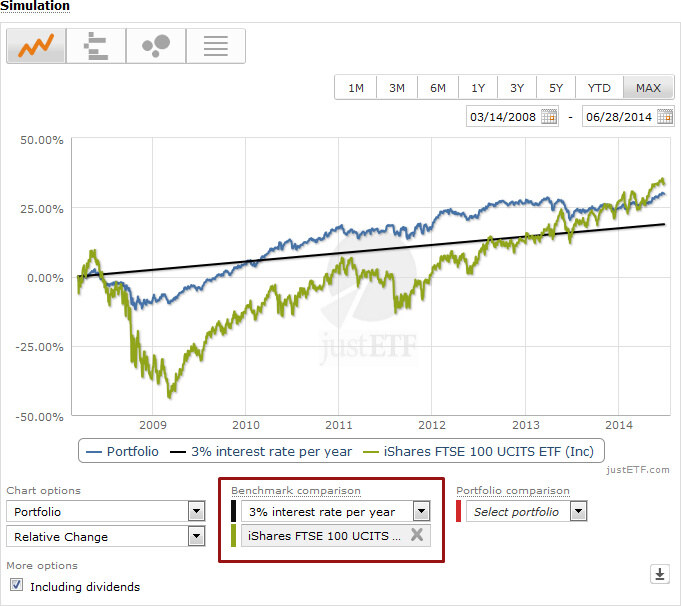Show the list table view icon
This screenshot has width=681, height=606.
coord(215,46)
